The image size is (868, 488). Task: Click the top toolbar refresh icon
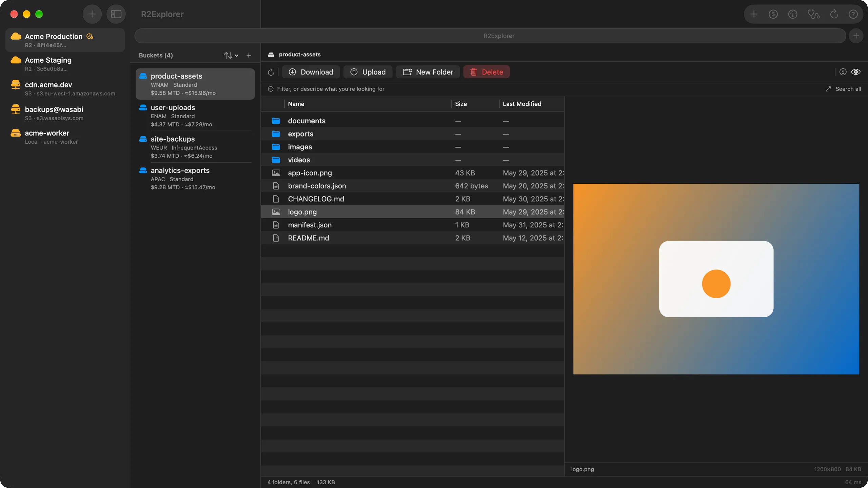(834, 14)
